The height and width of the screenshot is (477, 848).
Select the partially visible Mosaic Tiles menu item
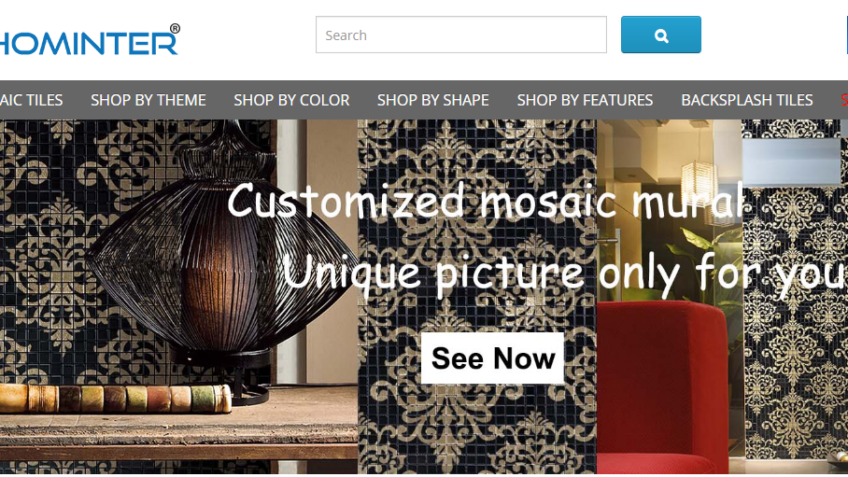tap(31, 100)
